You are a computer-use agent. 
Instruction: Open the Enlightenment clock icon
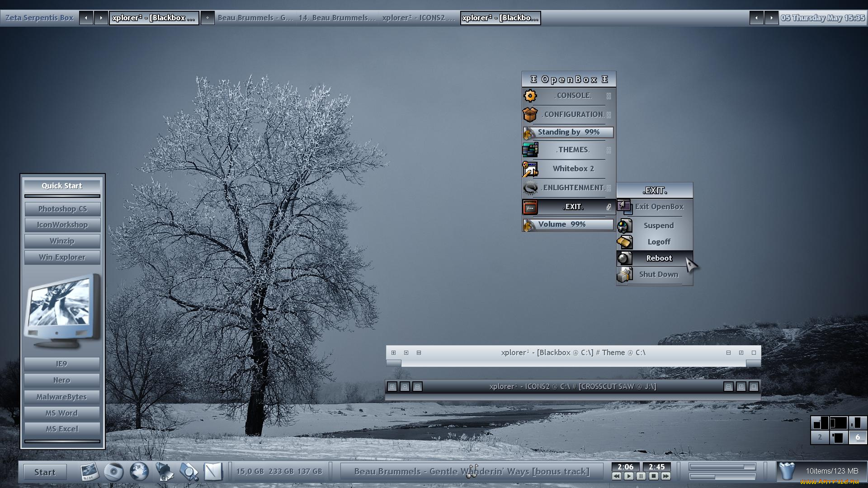click(530, 188)
